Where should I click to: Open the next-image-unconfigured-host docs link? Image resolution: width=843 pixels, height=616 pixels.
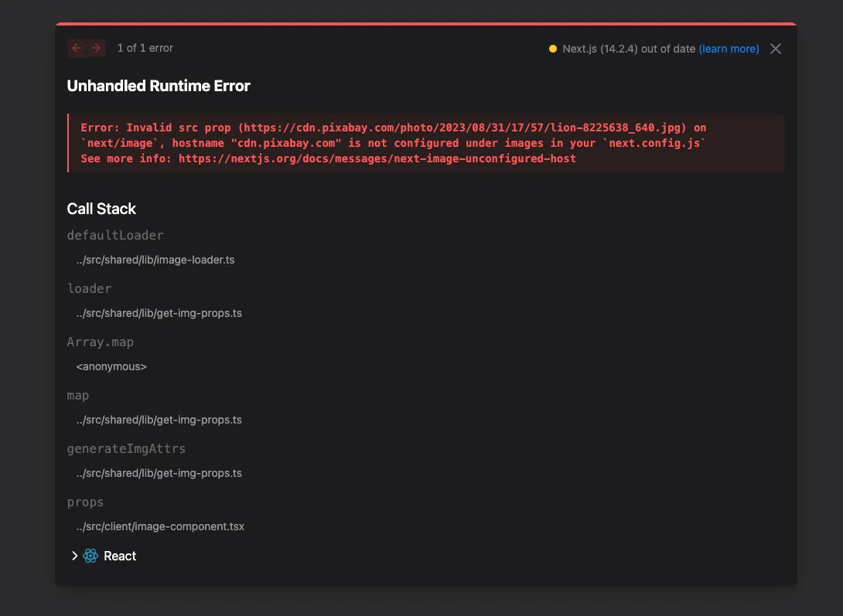377,158
